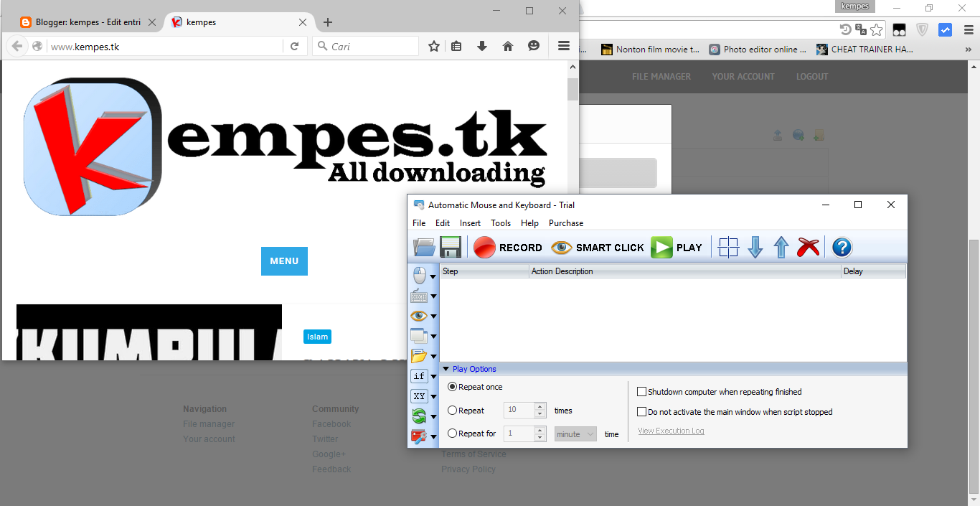980x506 pixels.
Task: Collapse the Play Options section
Action: coord(446,369)
